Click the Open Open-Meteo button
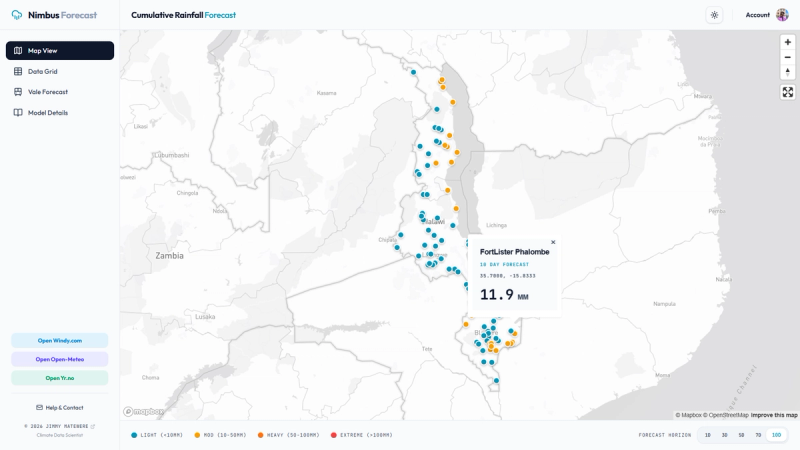The height and width of the screenshot is (450, 800). pyautogui.click(x=60, y=359)
